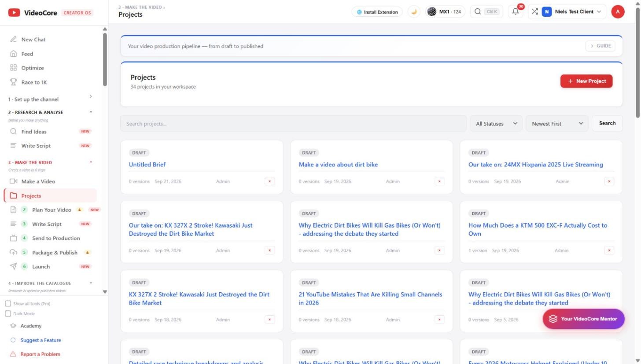Enable Show all tools (Pro) checkbox
This screenshot has width=641, height=364.
(8, 304)
